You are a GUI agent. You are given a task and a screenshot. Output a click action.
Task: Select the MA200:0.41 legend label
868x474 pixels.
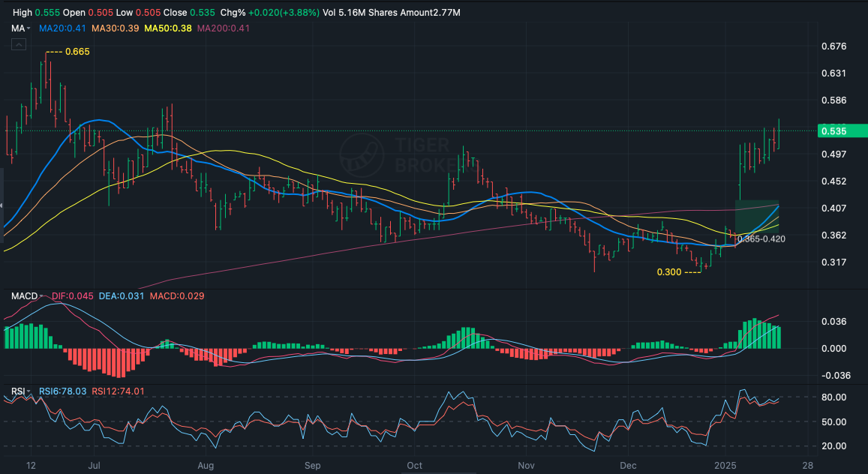pyautogui.click(x=225, y=28)
